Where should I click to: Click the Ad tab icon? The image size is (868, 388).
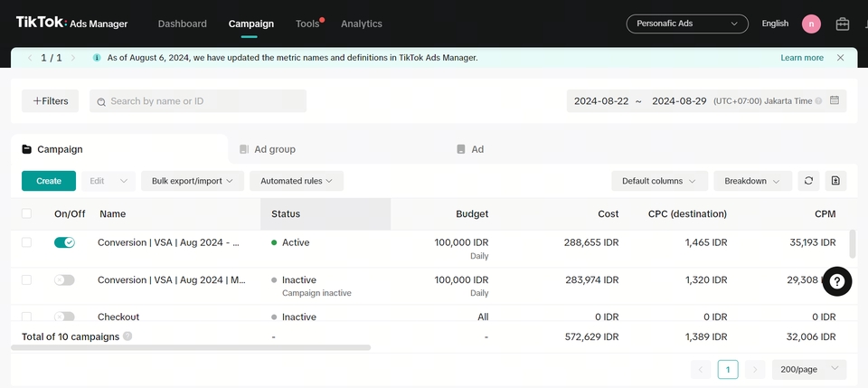(x=461, y=149)
